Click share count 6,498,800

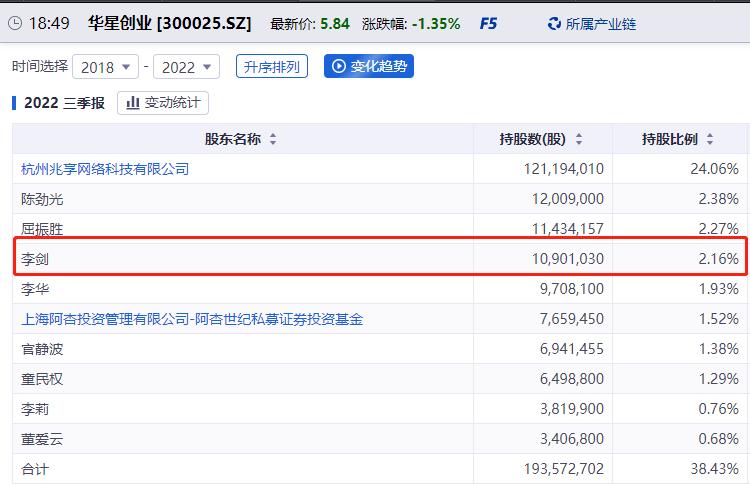click(572, 379)
